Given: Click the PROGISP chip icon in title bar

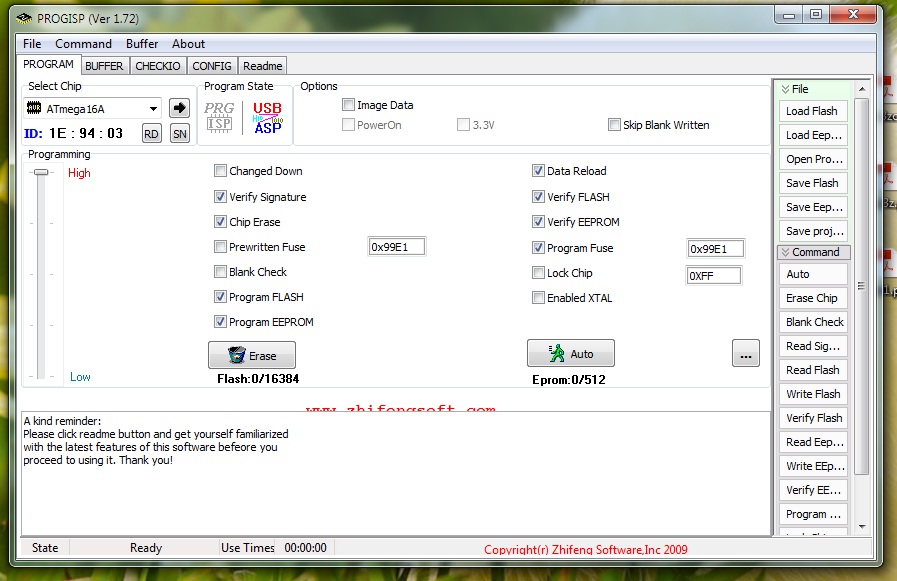Looking at the screenshot, I should tap(24, 19).
